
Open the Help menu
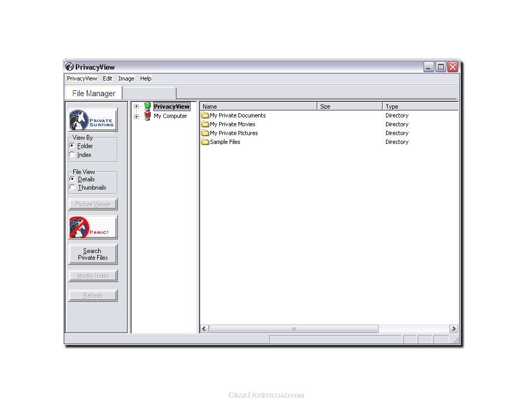146,78
